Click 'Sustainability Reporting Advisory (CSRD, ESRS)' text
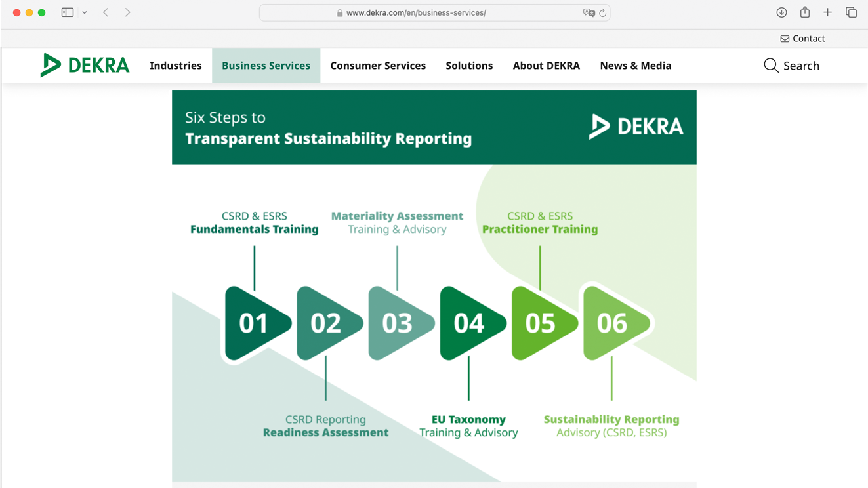This screenshot has height=488, width=868. pos(611,426)
